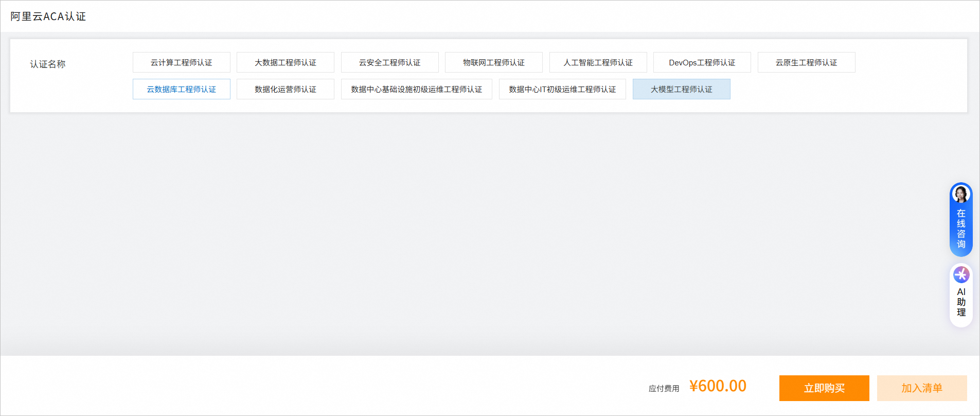Click the 应付费用 label
This screenshot has width=980, height=416.
(x=664, y=388)
